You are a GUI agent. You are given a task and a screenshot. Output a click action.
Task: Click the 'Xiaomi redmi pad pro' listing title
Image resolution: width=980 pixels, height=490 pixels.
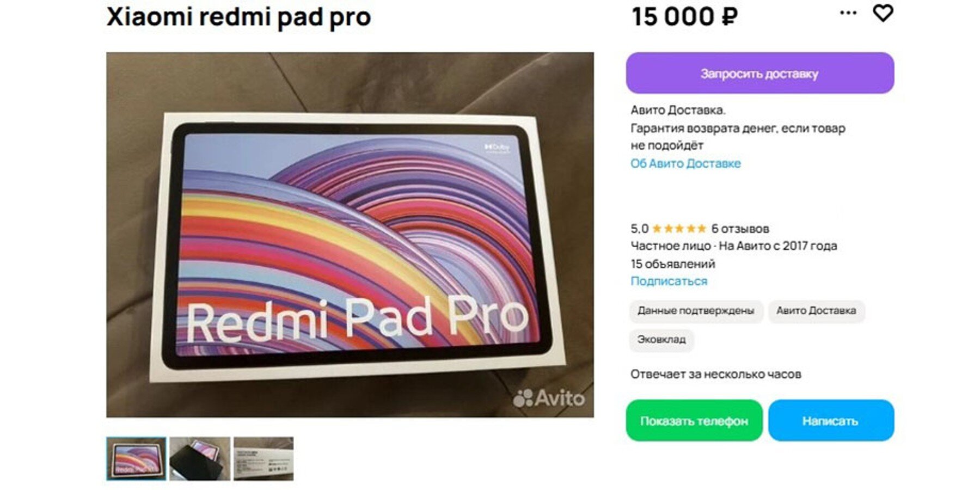(x=238, y=16)
